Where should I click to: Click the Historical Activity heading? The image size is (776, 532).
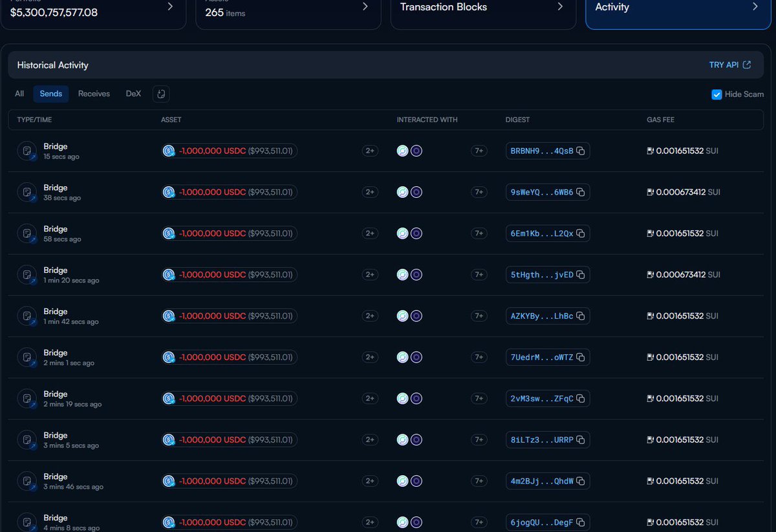pos(53,65)
